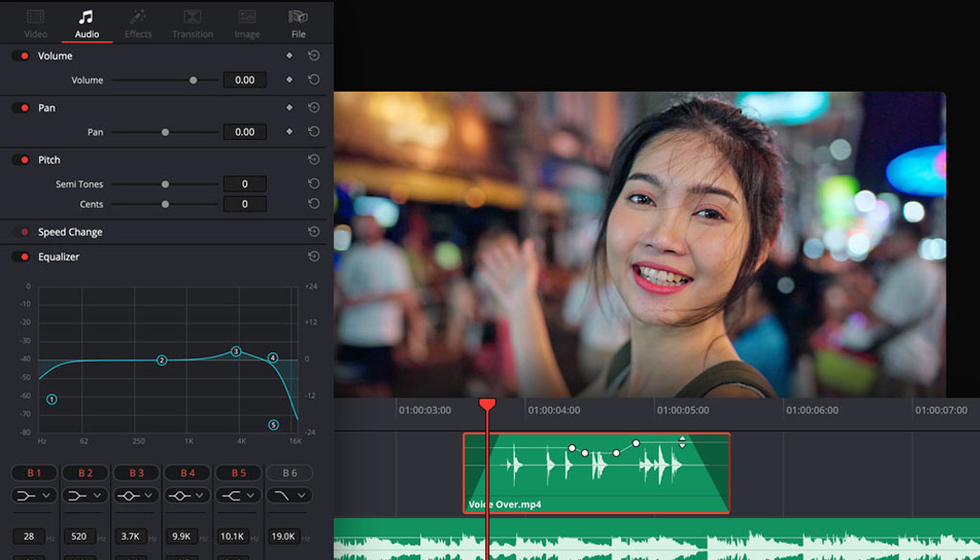Switch to the Video inspector tab
This screenshot has width=980, height=560.
[35, 24]
